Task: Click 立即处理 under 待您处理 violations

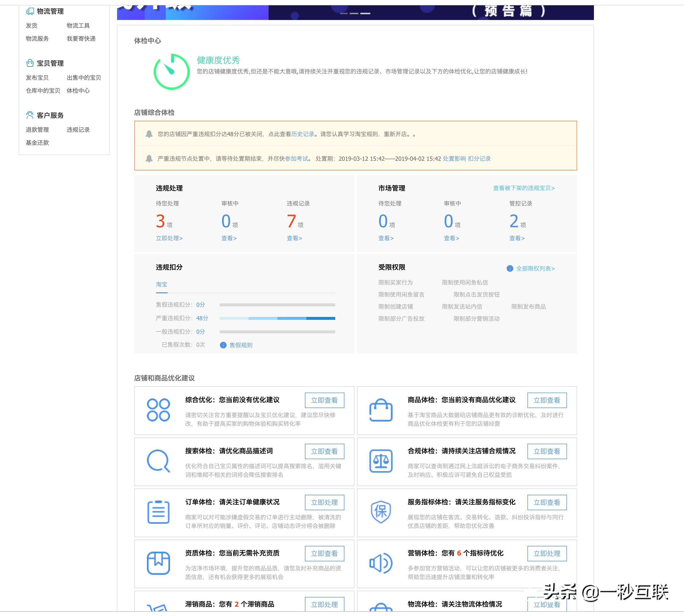Action: (169, 238)
